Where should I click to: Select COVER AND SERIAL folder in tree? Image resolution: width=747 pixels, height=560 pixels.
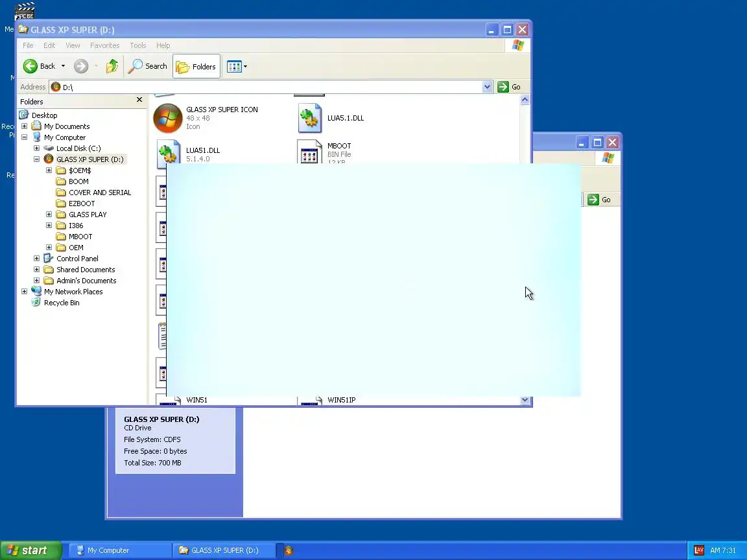click(100, 192)
